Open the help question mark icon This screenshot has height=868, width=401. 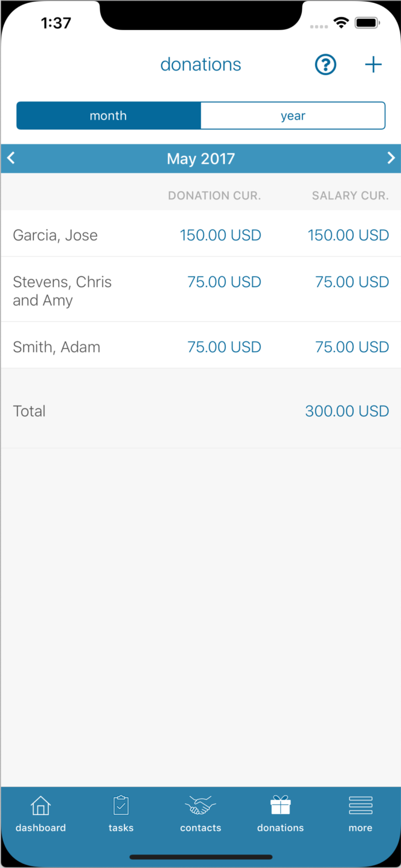click(x=325, y=64)
